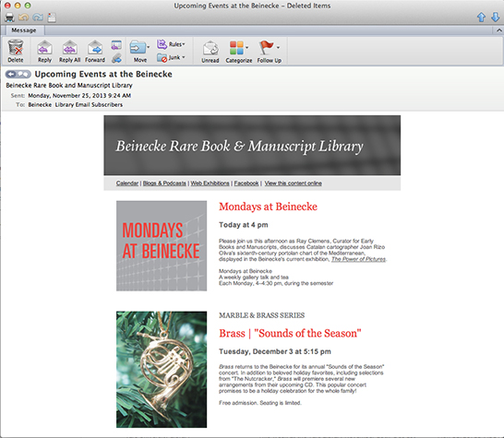Click the French horn ornament image
The image size is (504, 438).
162,369
